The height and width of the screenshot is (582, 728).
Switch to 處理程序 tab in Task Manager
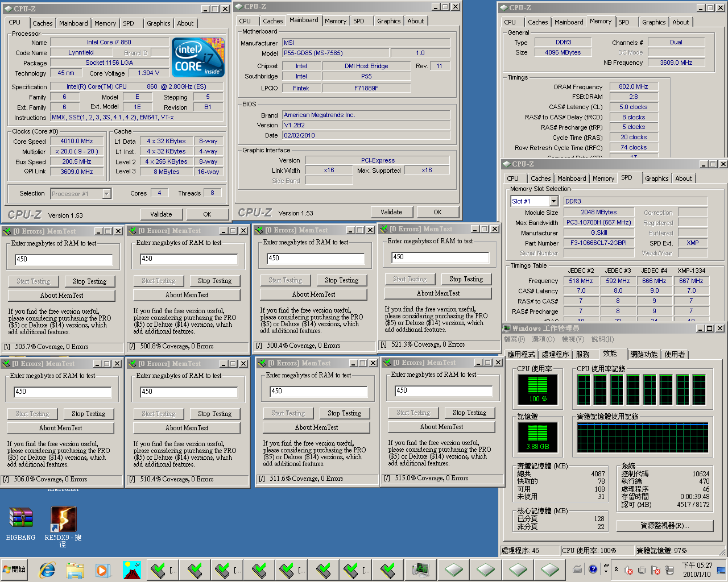click(555, 354)
